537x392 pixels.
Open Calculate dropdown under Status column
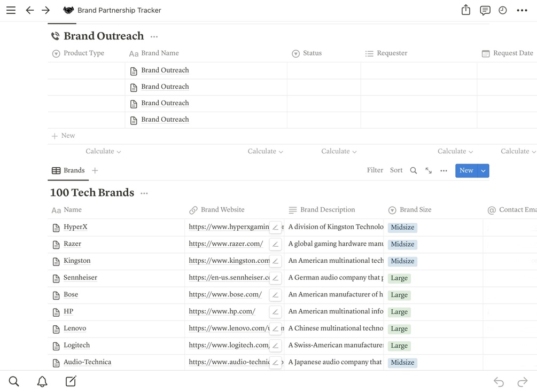click(339, 152)
